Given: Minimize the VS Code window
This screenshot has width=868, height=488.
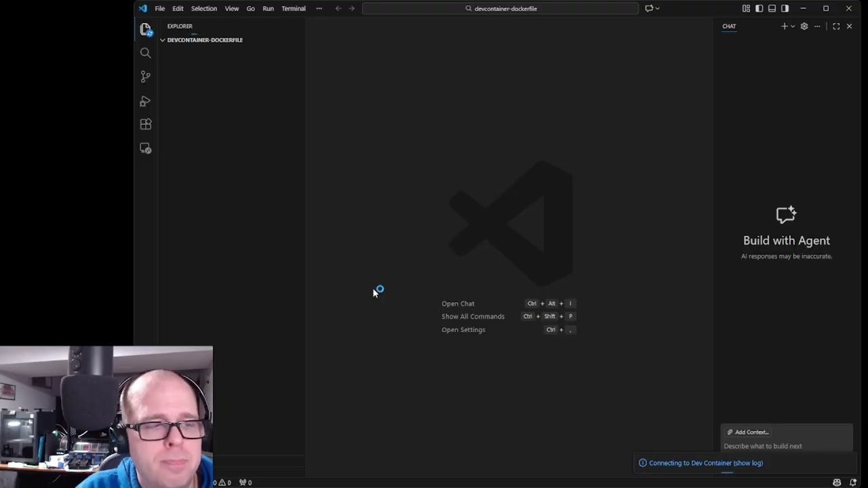Looking at the screenshot, I should (803, 8).
